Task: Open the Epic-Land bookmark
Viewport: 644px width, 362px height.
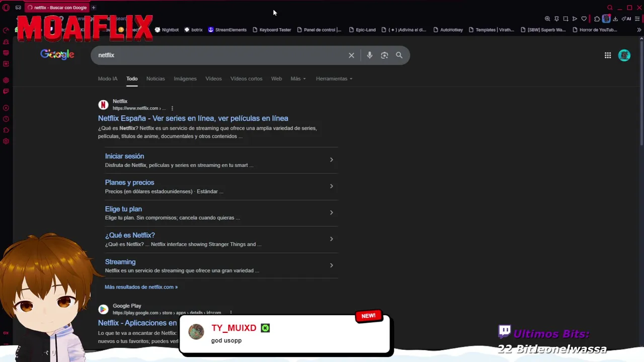Action: [362, 30]
